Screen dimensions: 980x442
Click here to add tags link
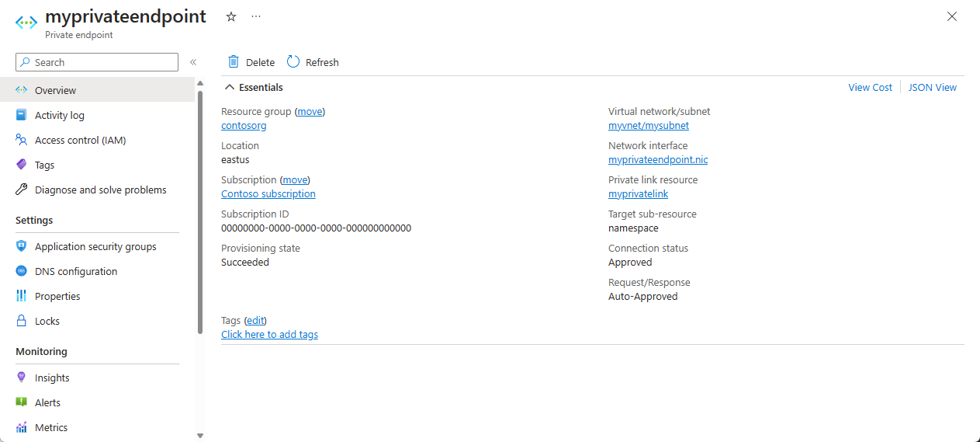[x=269, y=334]
